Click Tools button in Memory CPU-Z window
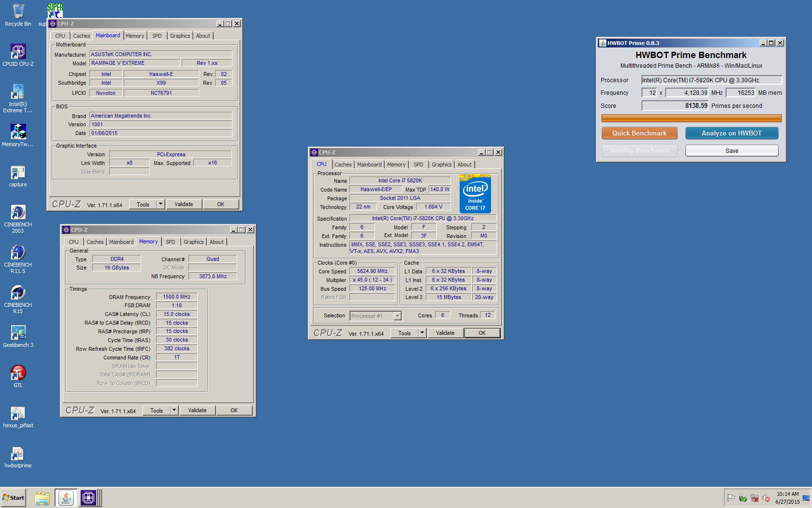 click(157, 410)
